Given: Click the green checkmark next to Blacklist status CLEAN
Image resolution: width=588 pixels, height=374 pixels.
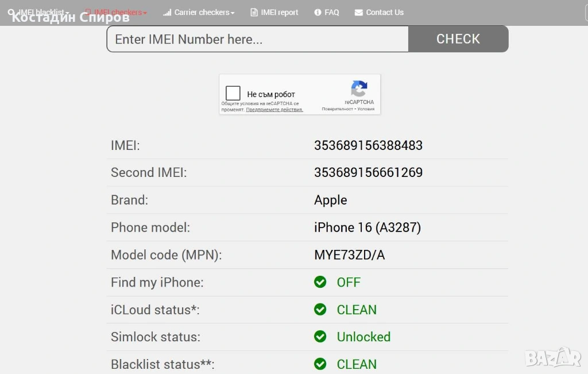Looking at the screenshot, I should [320, 364].
